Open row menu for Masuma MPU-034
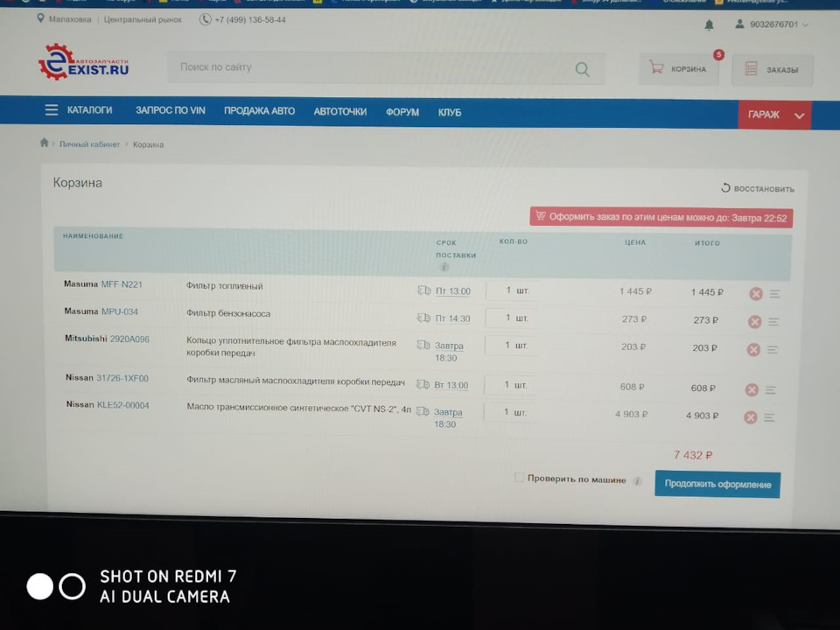The image size is (840, 630). click(773, 321)
